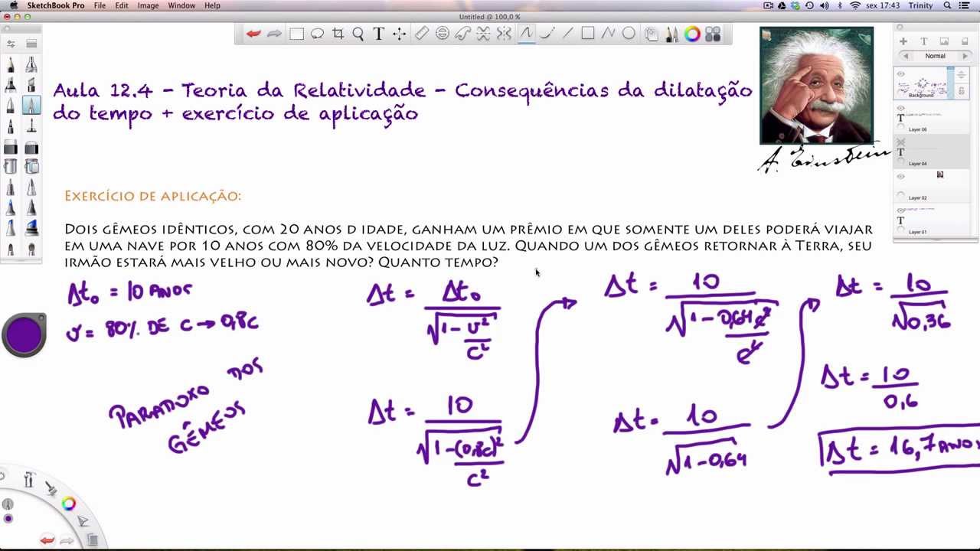The image size is (980, 551).
Task: Select the straight Line tool
Action: tap(567, 34)
